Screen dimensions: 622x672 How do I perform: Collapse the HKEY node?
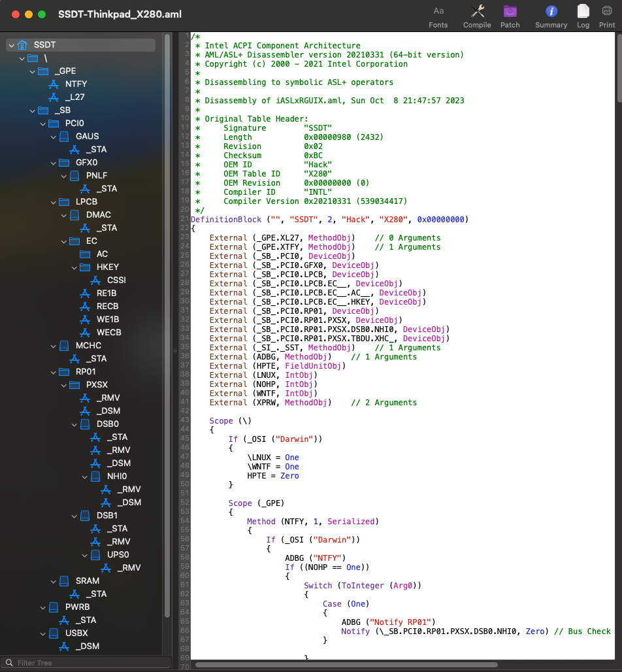pos(74,267)
